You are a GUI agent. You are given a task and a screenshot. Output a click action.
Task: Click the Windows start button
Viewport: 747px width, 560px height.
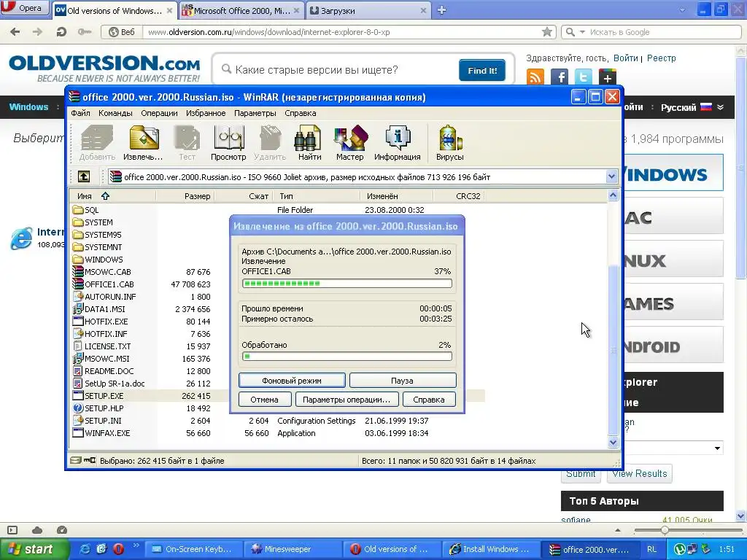34,549
